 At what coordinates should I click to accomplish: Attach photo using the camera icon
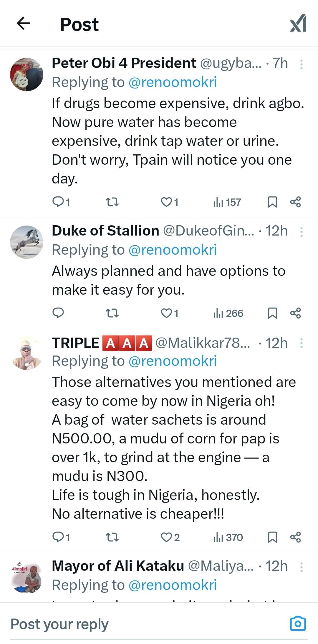[298, 624]
